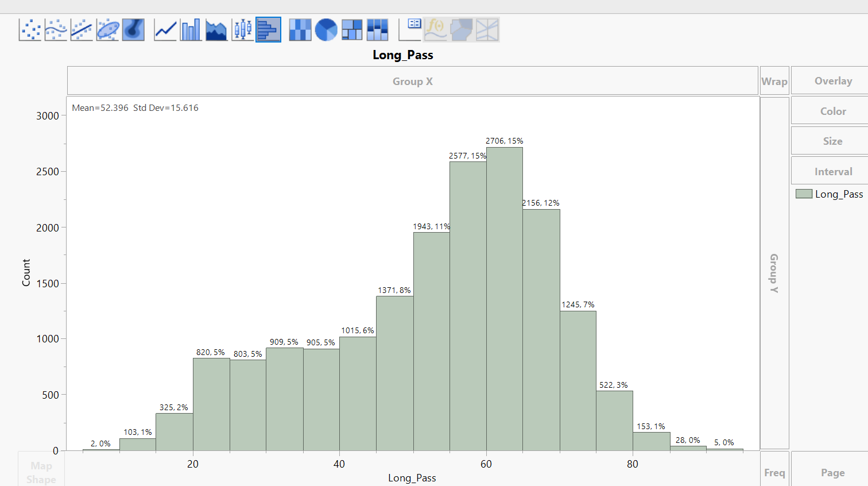
Task: Select the Points element icon
Action: (30, 29)
